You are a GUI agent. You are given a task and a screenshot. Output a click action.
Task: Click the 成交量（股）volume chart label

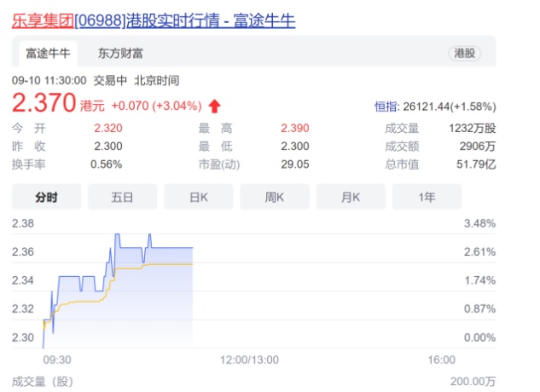(x=43, y=382)
